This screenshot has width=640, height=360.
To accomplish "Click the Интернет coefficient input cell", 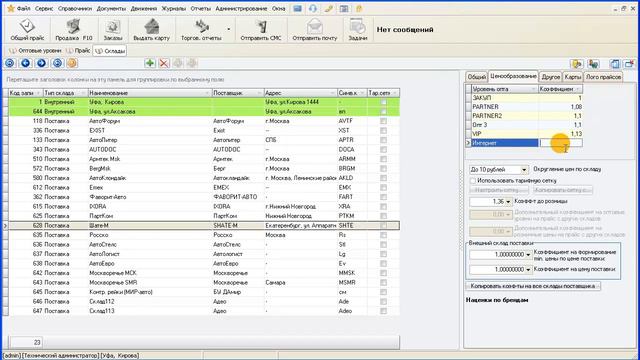I will (561, 143).
